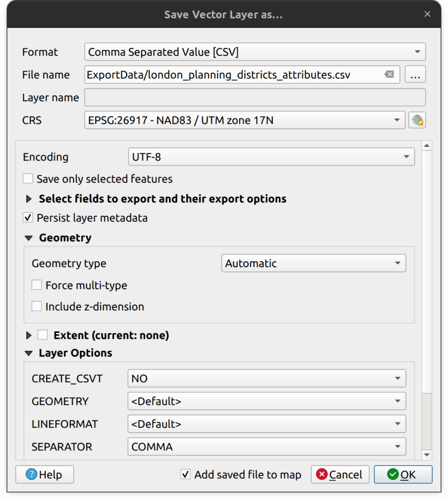Viewport: 448px width, 499px height.
Task: Click the Help button
Action: click(45, 475)
